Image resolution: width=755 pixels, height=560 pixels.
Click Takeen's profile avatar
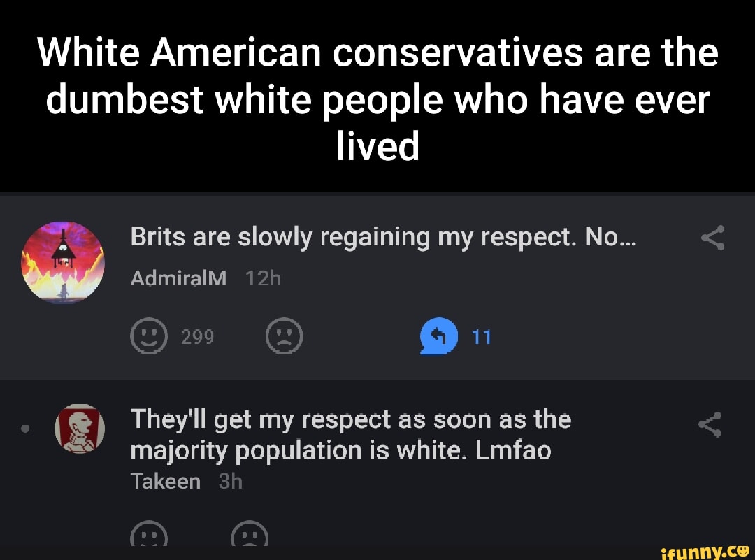[x=79, y=428]
